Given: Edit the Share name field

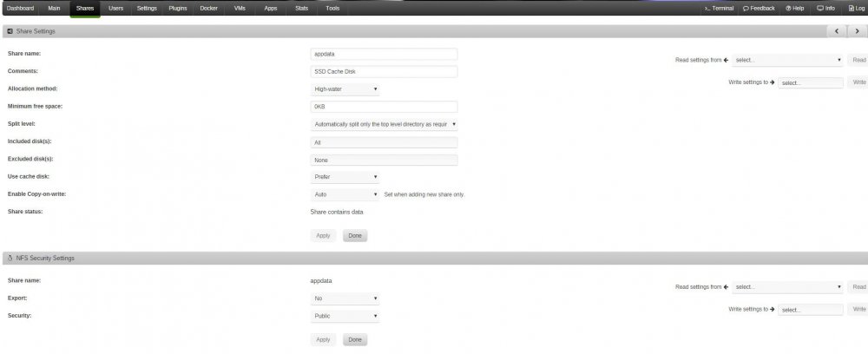Looking at the screenshot, I should [385, 54].
